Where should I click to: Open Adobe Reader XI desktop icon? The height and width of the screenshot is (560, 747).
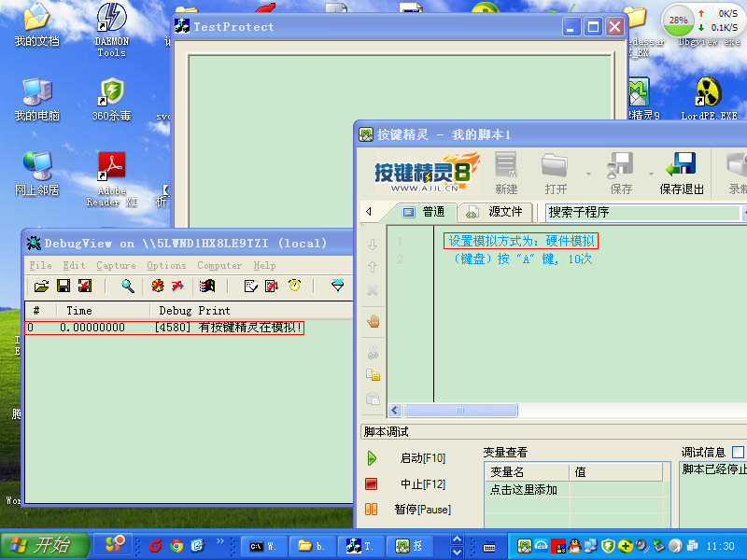click(111, 179)
